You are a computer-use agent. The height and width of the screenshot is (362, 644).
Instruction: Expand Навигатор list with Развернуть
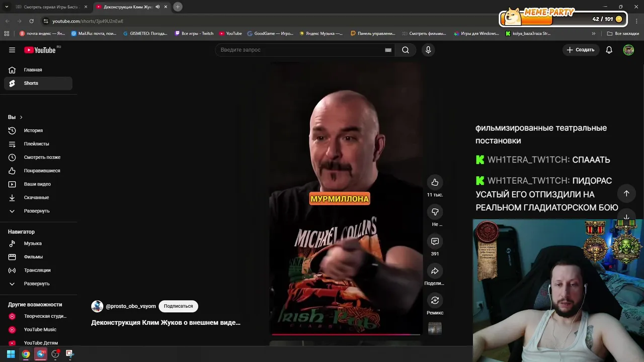tap(38, 284)
